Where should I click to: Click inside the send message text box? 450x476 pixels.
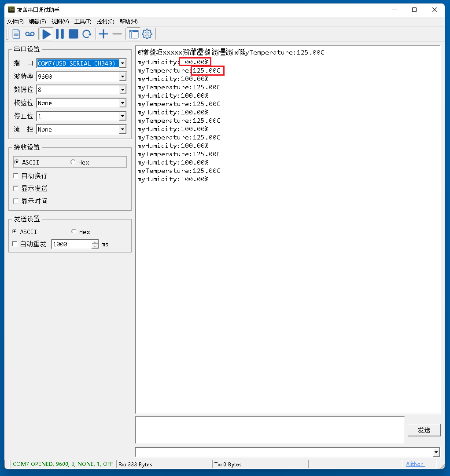click(270, 430)
